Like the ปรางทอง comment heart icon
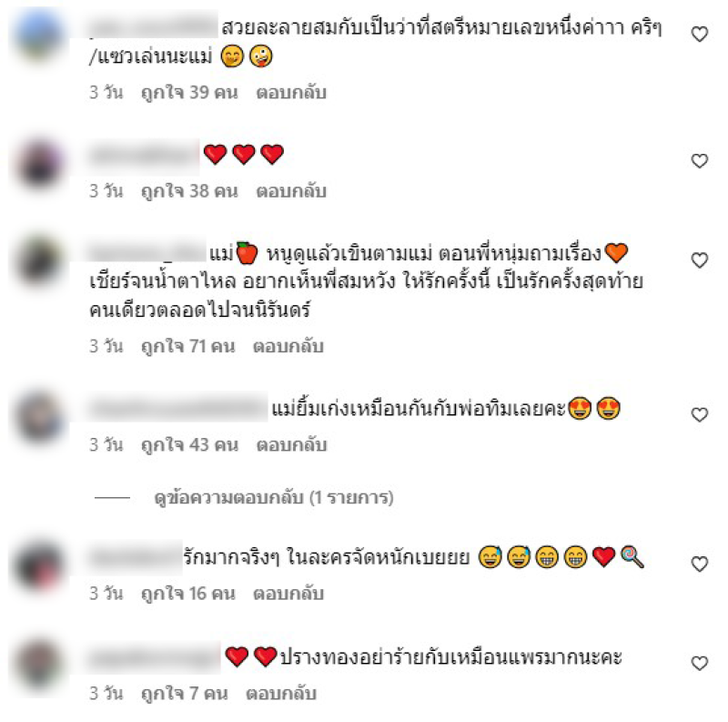 click(x=699, y=663)
